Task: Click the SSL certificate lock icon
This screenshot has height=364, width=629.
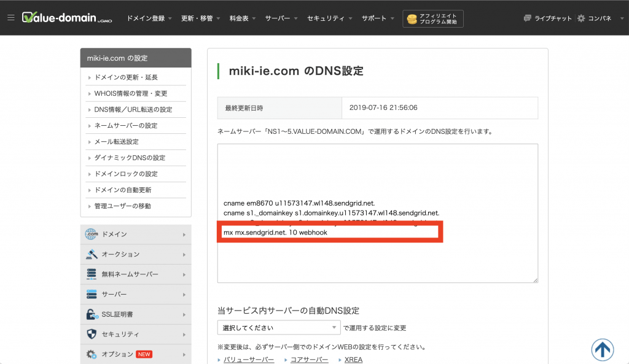Action: click(x=92, y=314)
